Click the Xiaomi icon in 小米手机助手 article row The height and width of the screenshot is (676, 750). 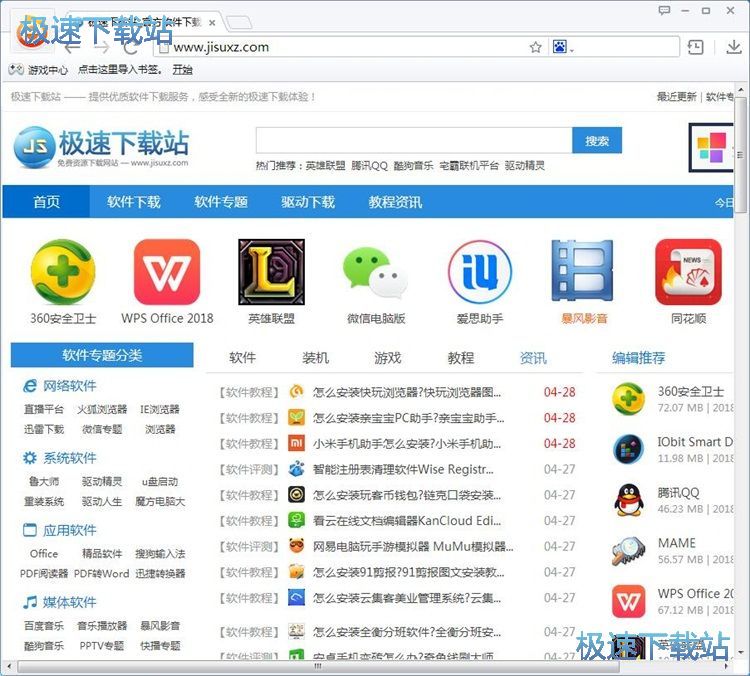[x=297, y=443]
